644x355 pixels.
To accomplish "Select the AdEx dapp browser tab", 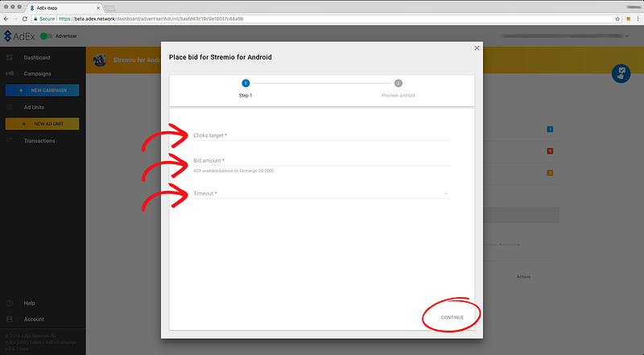I will coord(64,8).
